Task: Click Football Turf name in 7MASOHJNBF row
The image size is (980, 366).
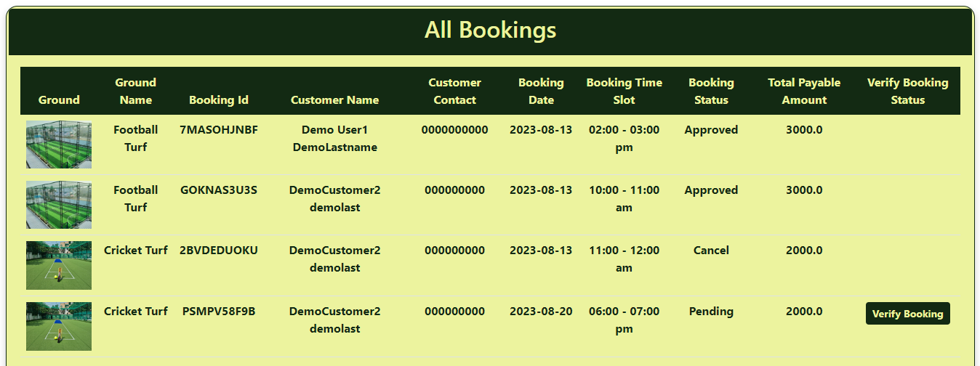Action: pyautogui.click(x=136, y=139)
